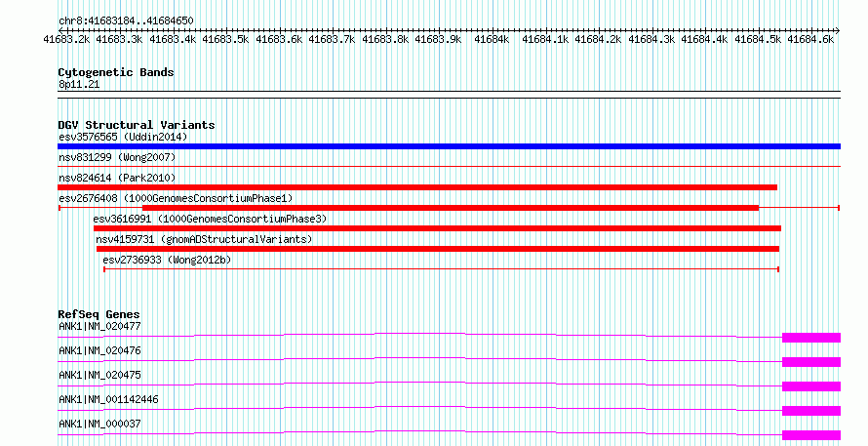Click the 8p11.21 band label
Screen dimensions: 868x446
[x=79, y=85]
